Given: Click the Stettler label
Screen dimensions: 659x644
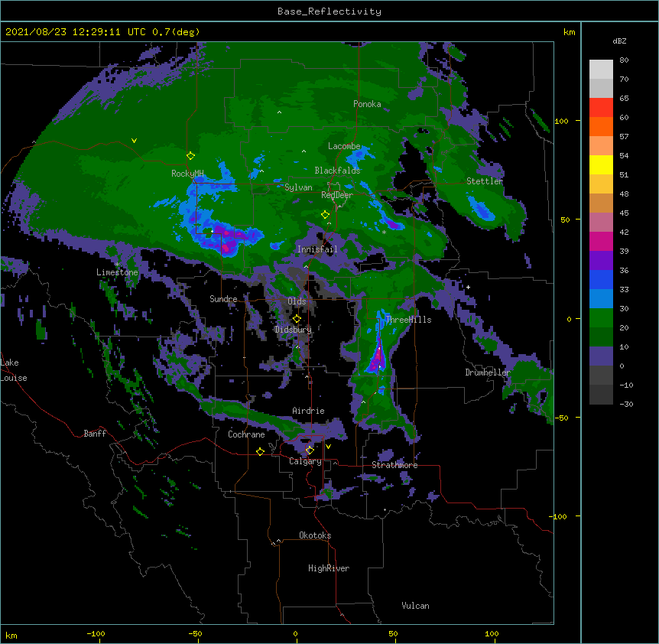Looking at the screenshot, I should tap(485, 181).
